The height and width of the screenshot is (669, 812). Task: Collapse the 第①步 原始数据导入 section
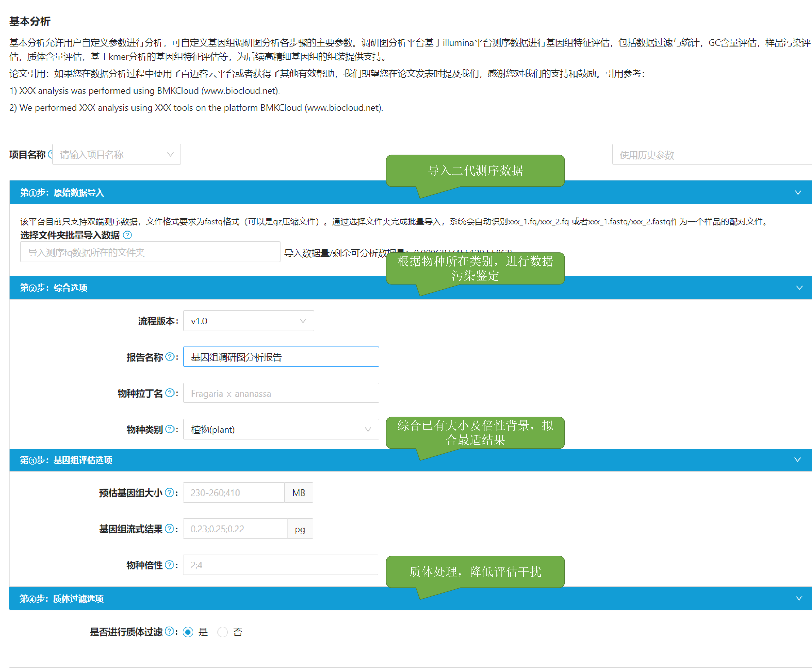pyautogui.click(x=798, y=192)
